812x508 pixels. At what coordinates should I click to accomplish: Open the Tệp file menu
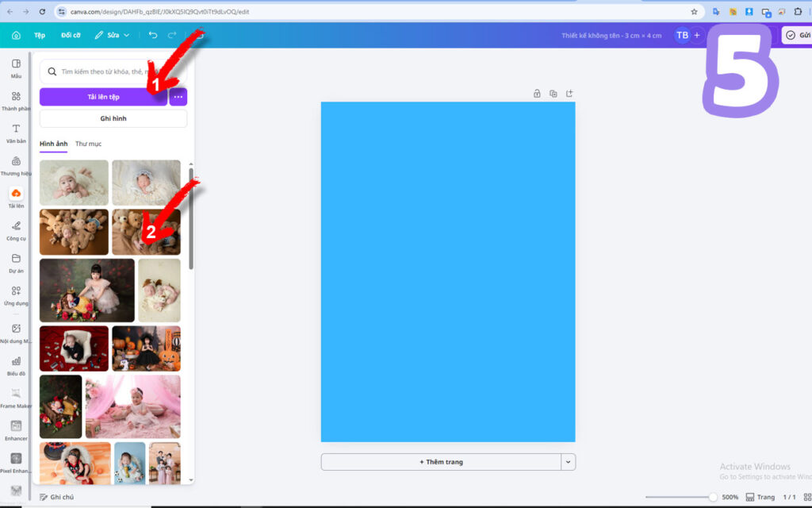(40, 35)
